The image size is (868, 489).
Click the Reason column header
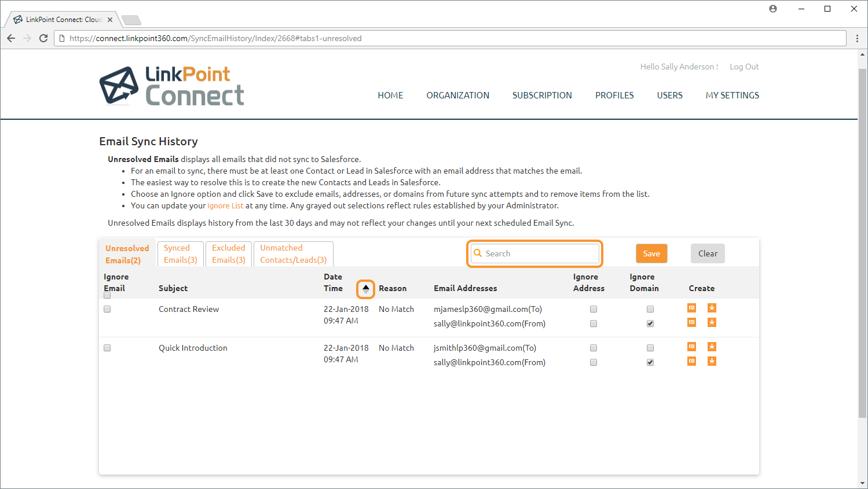pos(393,288)
